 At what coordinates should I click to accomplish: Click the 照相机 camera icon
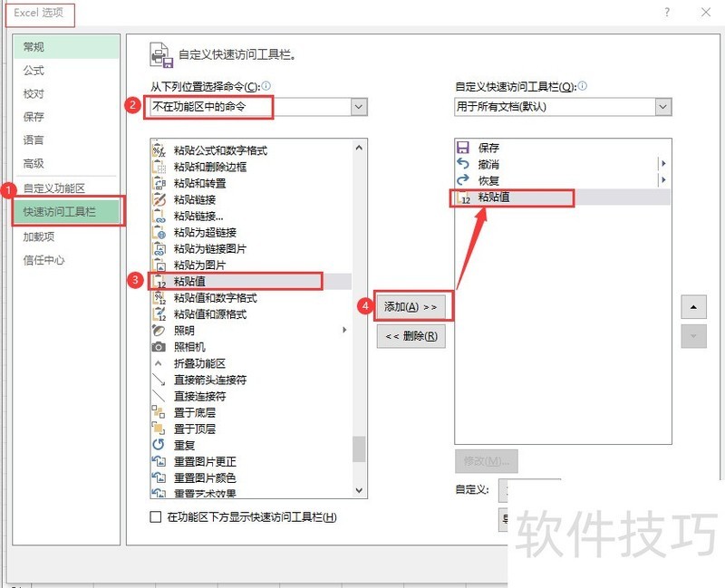click(x=159, y=347)
